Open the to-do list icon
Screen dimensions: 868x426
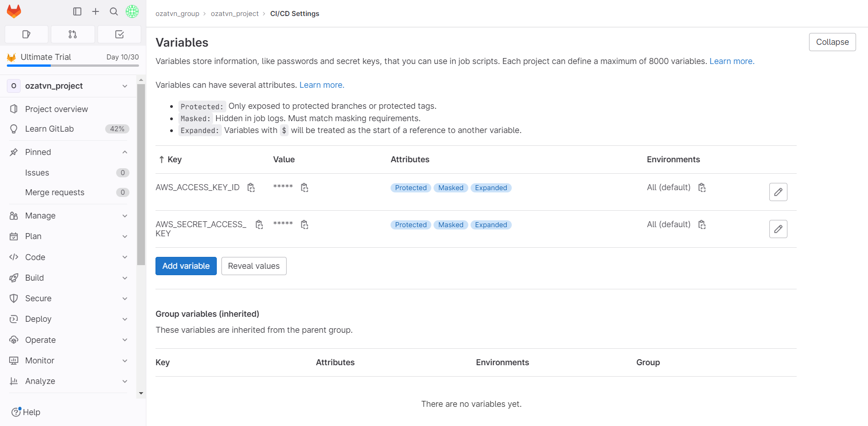point(119,34)
